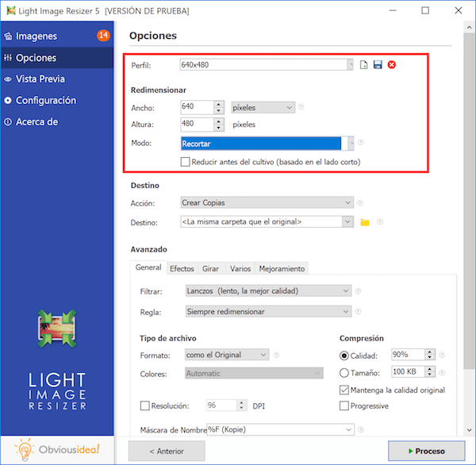The height and width of the screenshot is (465, 476).
Task: Uncheck Mantenga la calidad original
Action: pyautogui.click(x=344, y=390)
